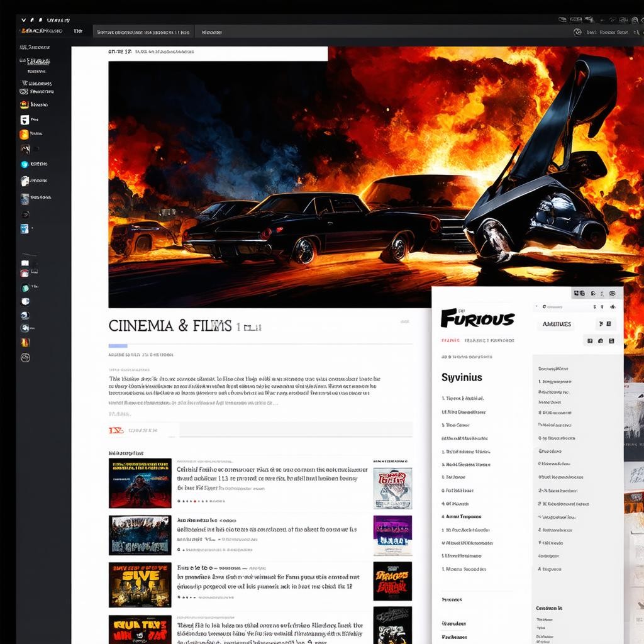Screen dimensions: 644x644
Task: Click the blue progress indicator under Cinemia & Films
Action: click(x=118, y=345)
